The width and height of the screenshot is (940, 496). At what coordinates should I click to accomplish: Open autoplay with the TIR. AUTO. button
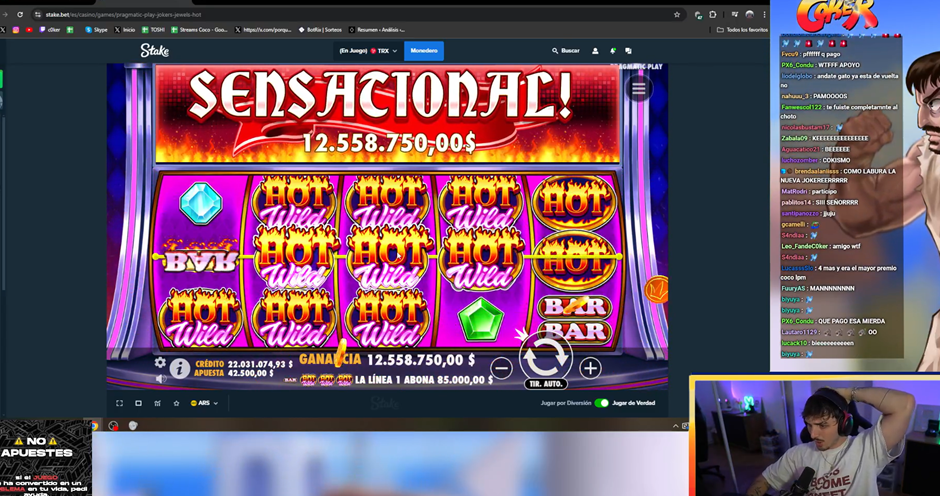click(x=546, y=384)
